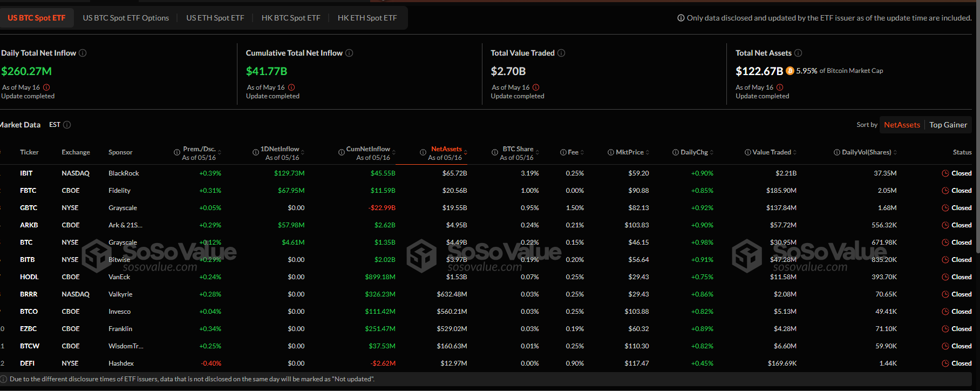The width and height of the screenshot is (980, 391).
Task: Toggle sort arrows on Fee column
Action: [582, 152]
